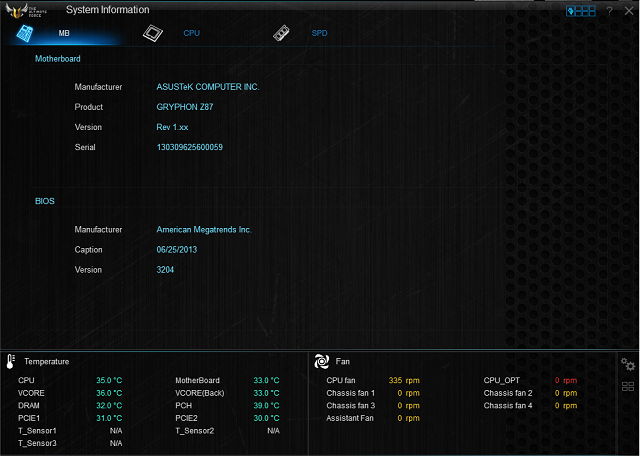640x456 pixels.
Task: Switch to the CPU tab
Action: click(191, 33)
